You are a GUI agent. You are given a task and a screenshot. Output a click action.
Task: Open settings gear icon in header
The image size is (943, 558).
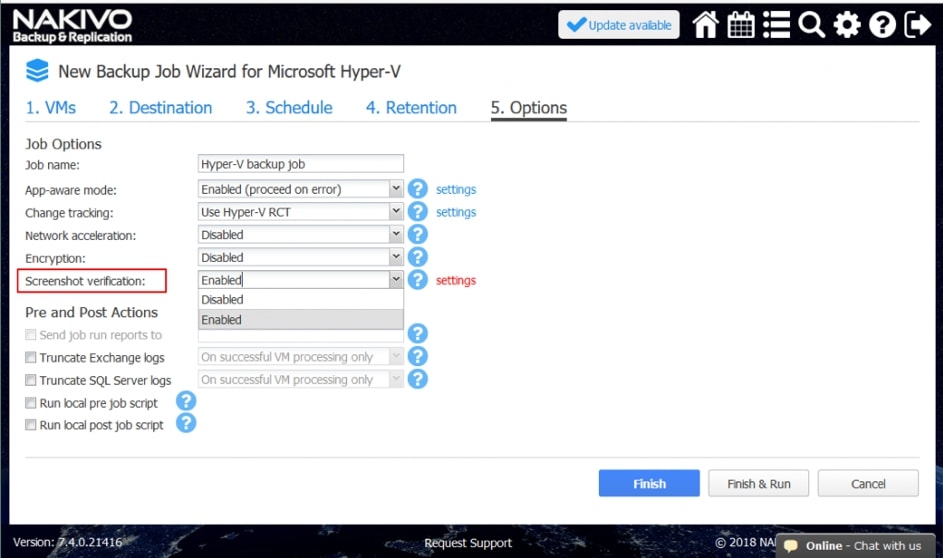[847, 25]
